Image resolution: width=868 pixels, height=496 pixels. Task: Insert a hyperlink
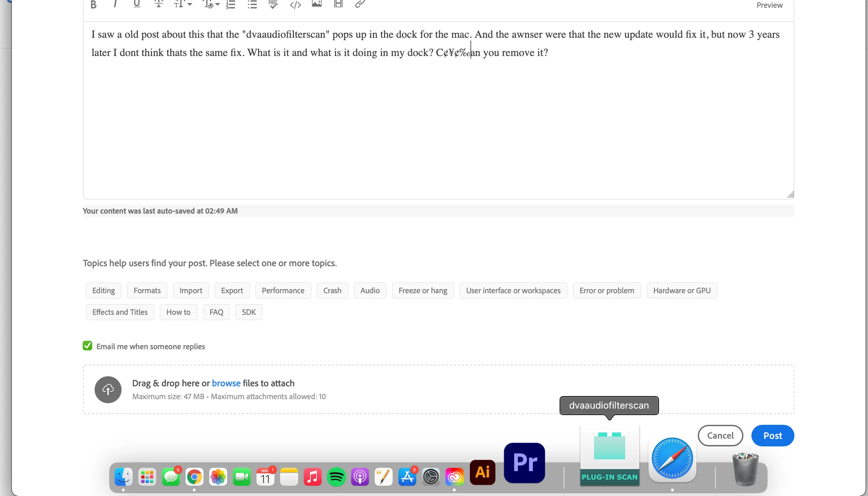[x=360, y=4]
